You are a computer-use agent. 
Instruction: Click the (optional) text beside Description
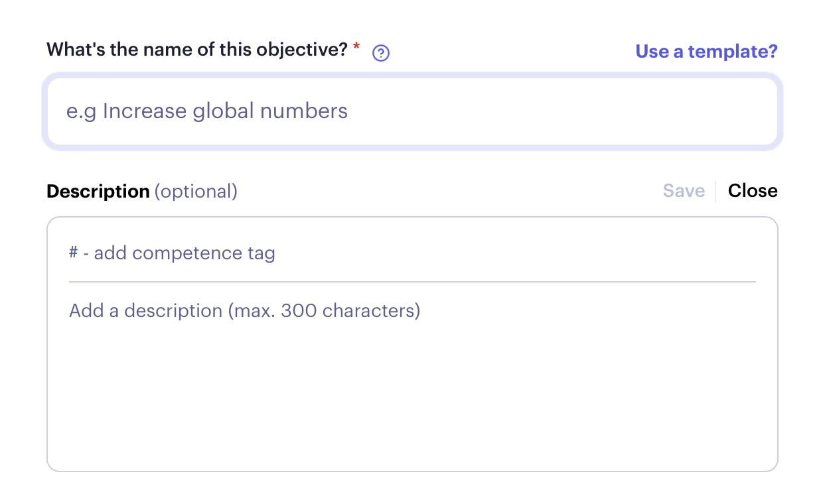point(196,192)
